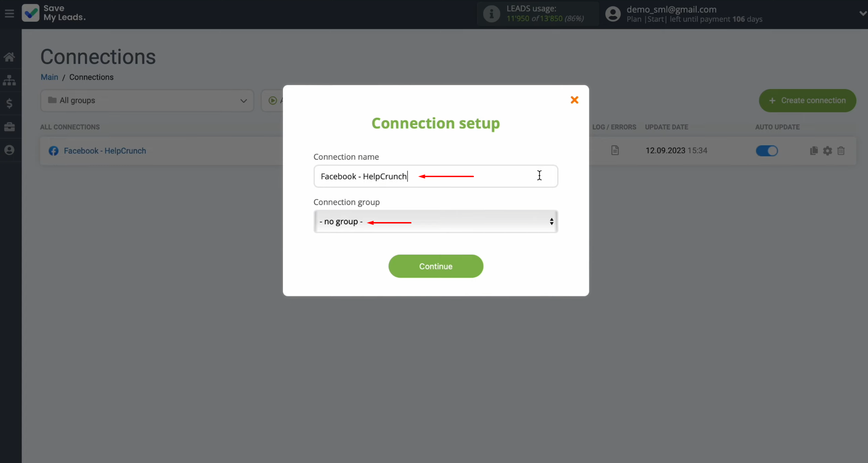Click the LOG / ERRORS column header
868x463 pixels.
[x=614, y=127]
